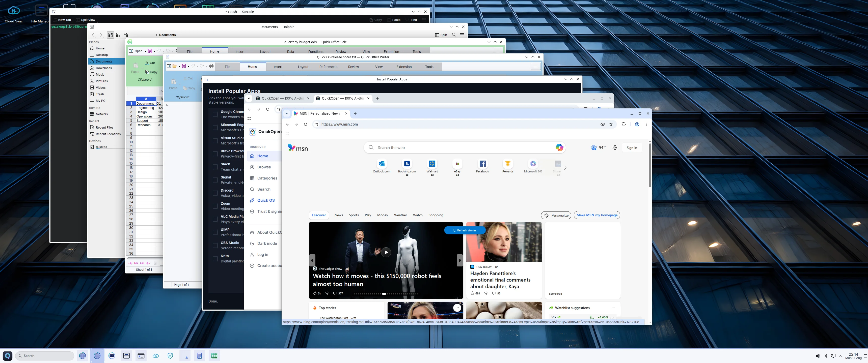Open the Calc Data ribbon tab
The image size is (868, 363).
click(290, 51)
